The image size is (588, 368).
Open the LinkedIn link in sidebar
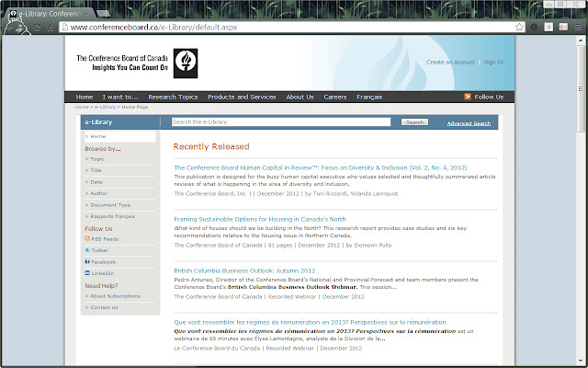coord(103,273)
